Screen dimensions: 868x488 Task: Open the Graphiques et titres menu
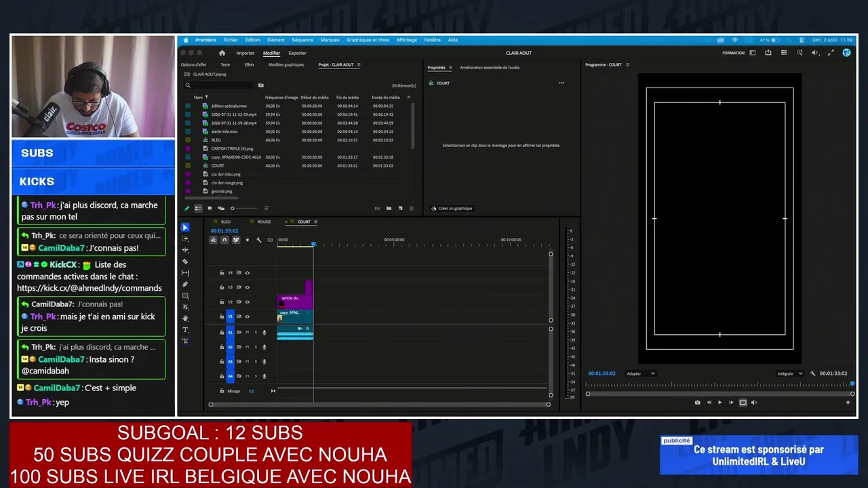coord(368,40)
